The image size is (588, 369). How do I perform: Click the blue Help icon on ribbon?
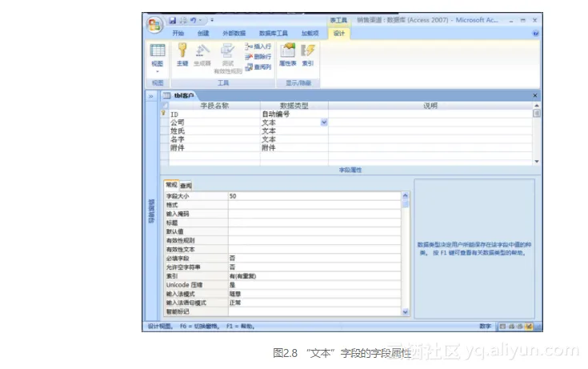535,34
